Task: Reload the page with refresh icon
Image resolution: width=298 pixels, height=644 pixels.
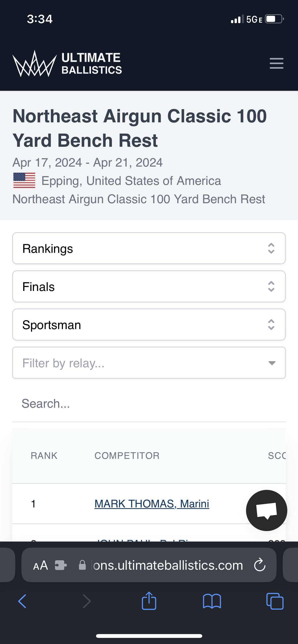Action: click(260, 565)
